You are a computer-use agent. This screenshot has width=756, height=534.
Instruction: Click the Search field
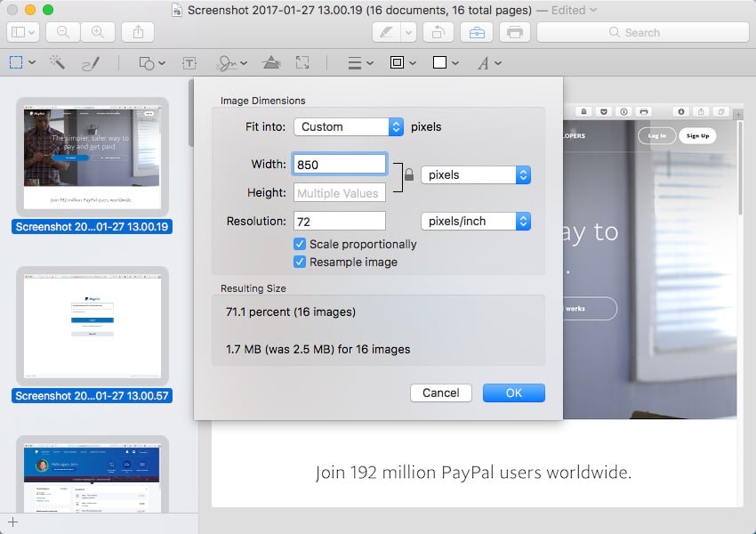tap(643, 32)
